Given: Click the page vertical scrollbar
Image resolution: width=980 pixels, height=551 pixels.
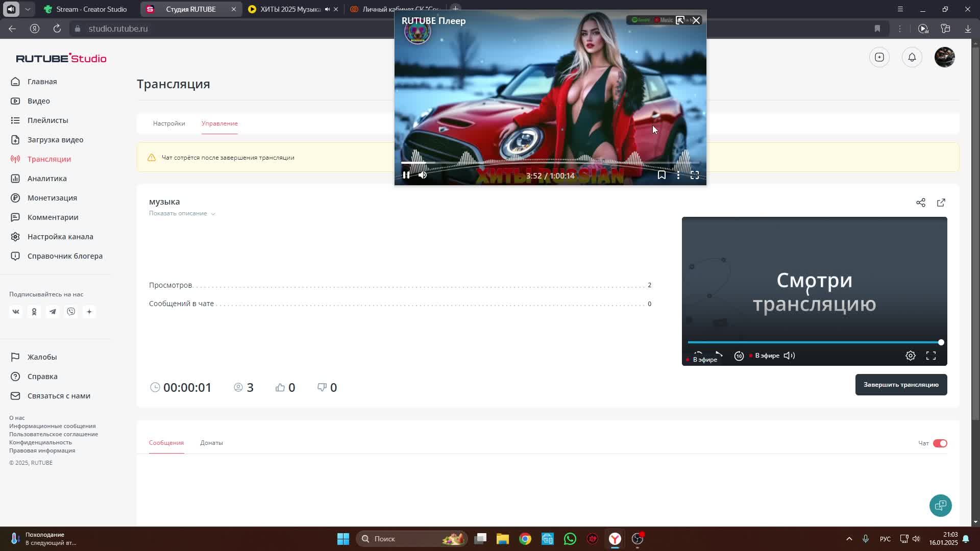Looking at the screenshot, I should pyautogui.click(x=975, y=234).
